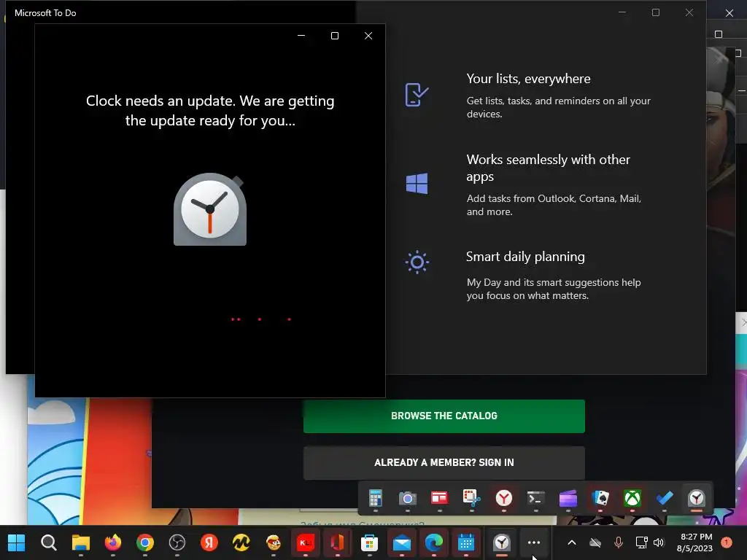Open the Angry Birds icon on taskbar
Image resolution: width=747 pixels, height=560 pixels.
[274, 542]
